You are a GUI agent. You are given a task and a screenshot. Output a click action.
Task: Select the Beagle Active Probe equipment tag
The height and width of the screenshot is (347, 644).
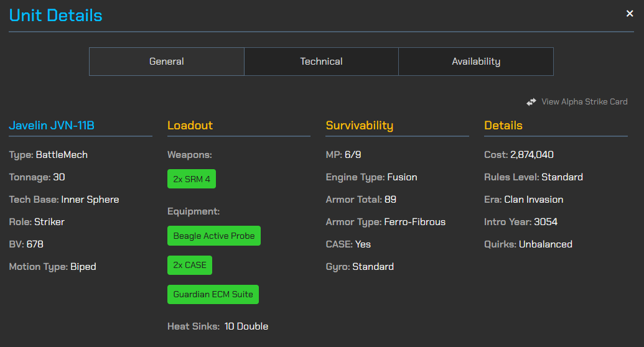(213, 236)
